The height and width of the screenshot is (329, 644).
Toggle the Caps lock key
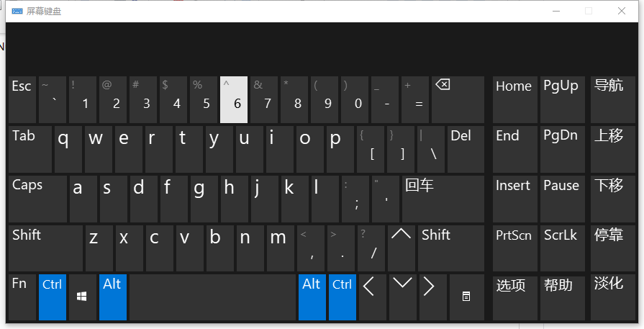38,198
